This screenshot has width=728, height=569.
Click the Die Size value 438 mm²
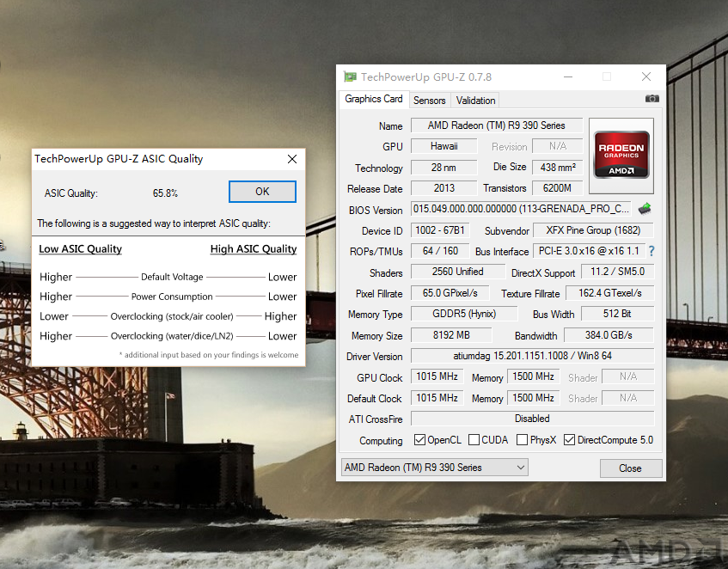coord(557,167)
